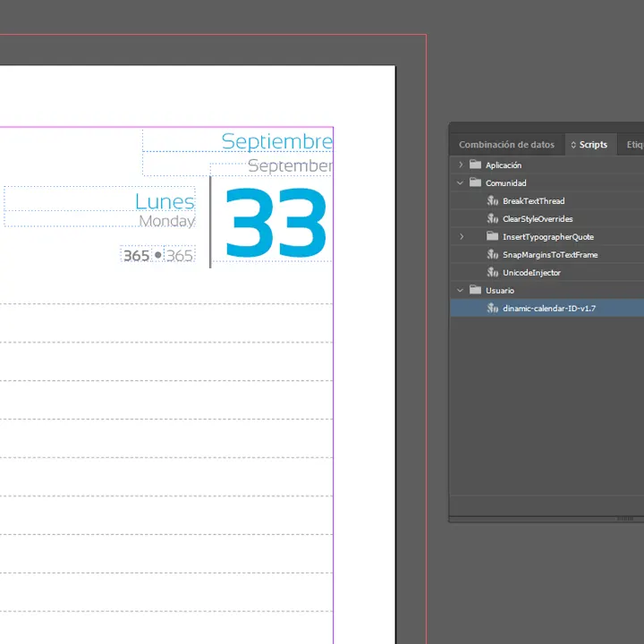
Task: Select the Lunes weekday text frame
Action: (165, 201)
